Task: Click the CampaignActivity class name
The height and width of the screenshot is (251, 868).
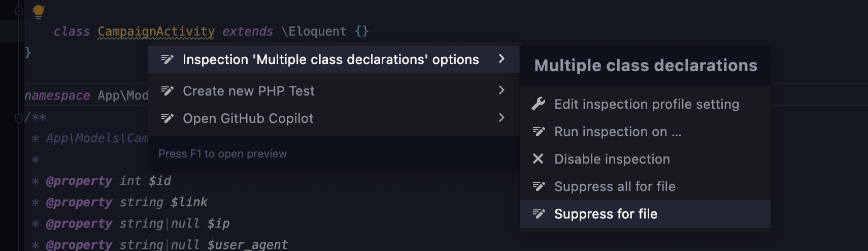Action: point(156,32)
